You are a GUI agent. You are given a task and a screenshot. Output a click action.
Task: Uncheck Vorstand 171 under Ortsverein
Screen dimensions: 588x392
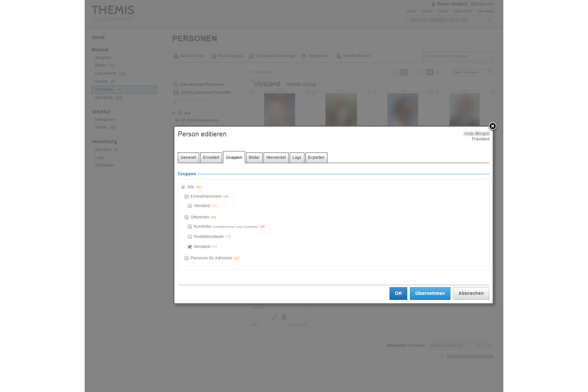tap(190, 247)
